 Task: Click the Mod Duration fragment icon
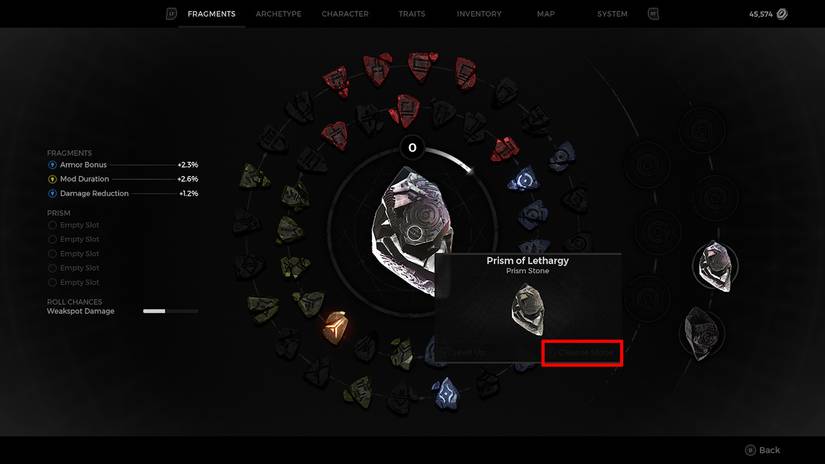click(x=52, y=179)
